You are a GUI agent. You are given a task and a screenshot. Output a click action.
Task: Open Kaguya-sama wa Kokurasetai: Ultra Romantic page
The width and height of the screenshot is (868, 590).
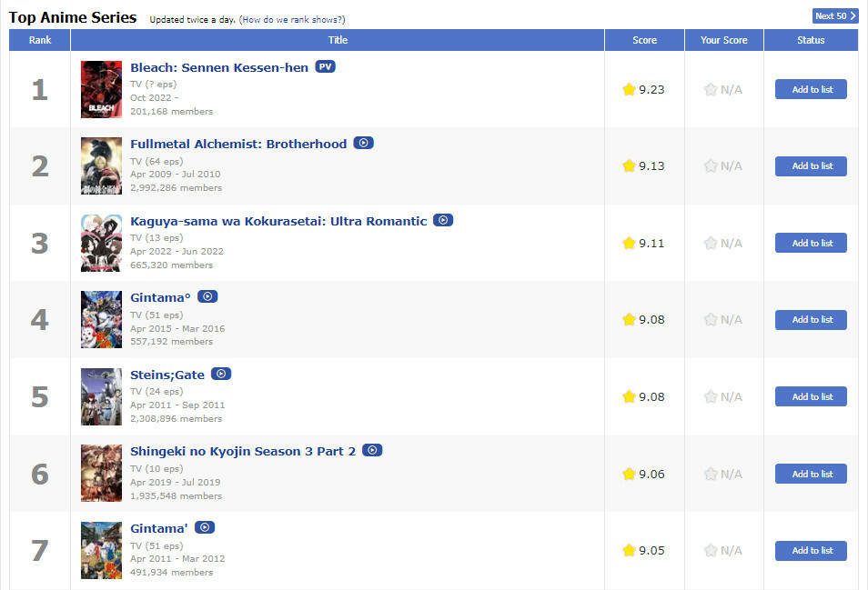coord(278,221)
